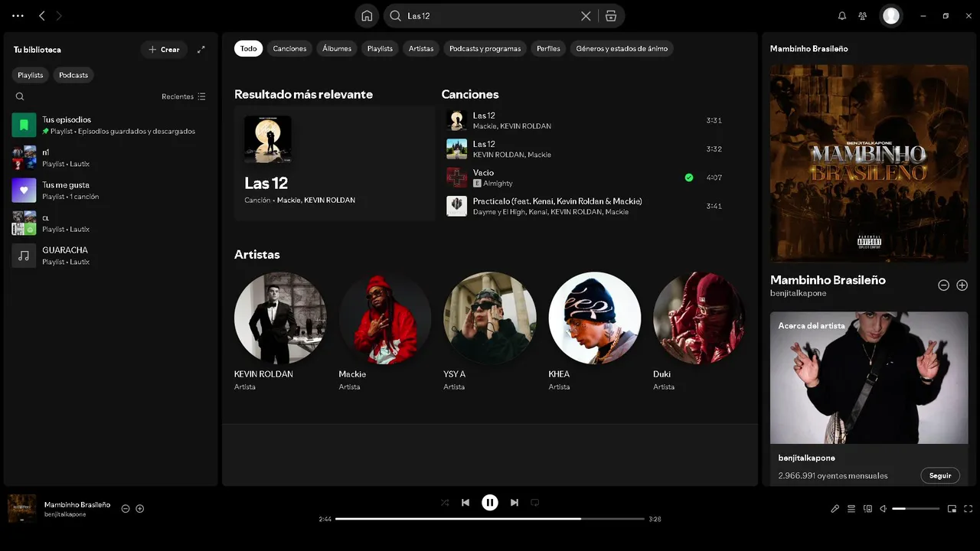Open the Tus me gusta playlist
This screenshot has width=980, height=551.
(111, 190)
